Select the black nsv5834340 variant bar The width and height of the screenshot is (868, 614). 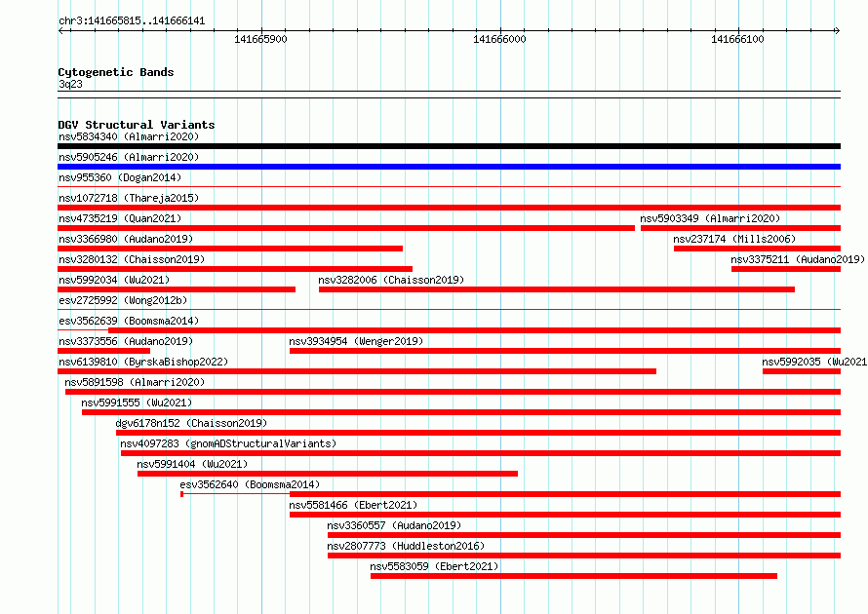pyautogui.click(x=449, y=146)
